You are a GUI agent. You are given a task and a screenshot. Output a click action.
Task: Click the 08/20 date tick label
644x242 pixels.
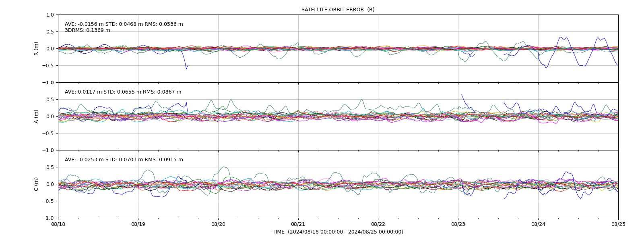pos(218,224)
